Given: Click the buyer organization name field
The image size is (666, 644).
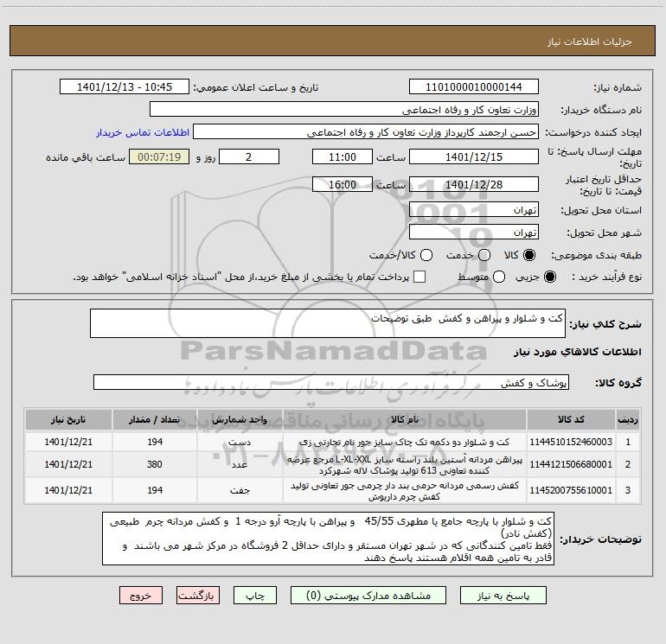Looking at the screenshot, I should point(344,110).
